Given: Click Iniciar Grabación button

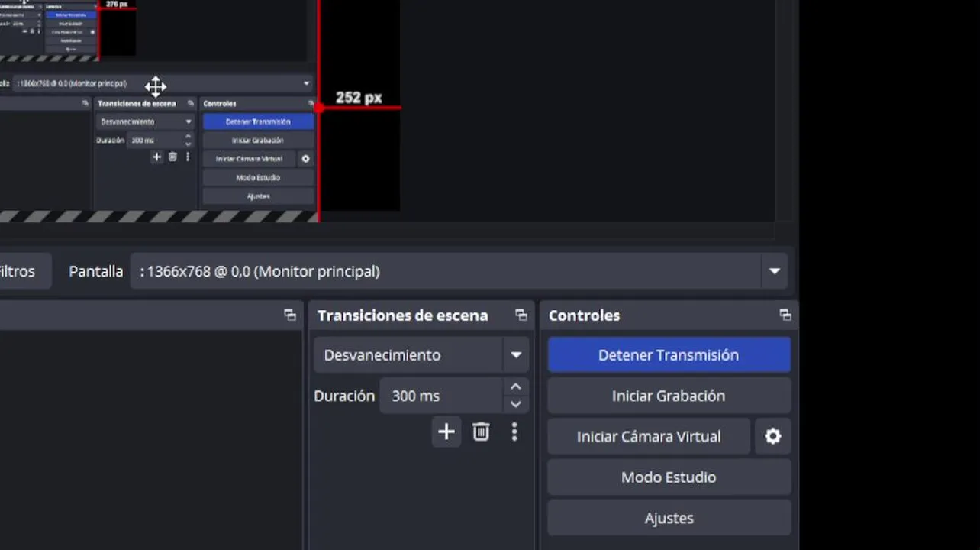Looking at the screenshot, I should [669, 396].
